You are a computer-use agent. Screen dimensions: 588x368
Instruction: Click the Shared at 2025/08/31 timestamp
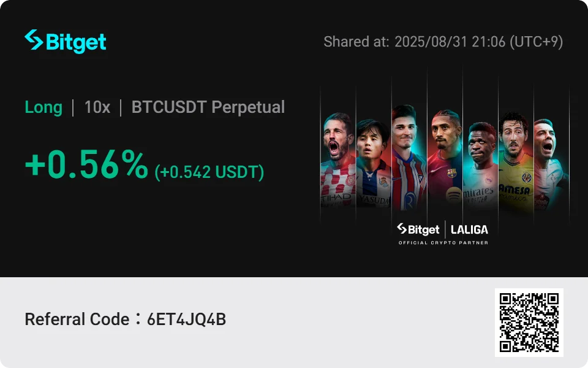[443, 42]
